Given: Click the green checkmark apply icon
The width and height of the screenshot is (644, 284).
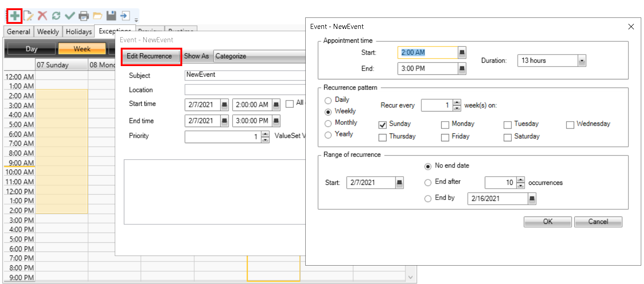Looking at the screenshot, I should tap(70, 16).
